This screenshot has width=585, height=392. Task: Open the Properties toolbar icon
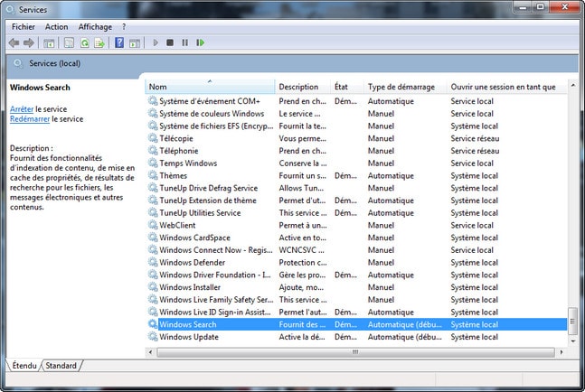point(69,43)
